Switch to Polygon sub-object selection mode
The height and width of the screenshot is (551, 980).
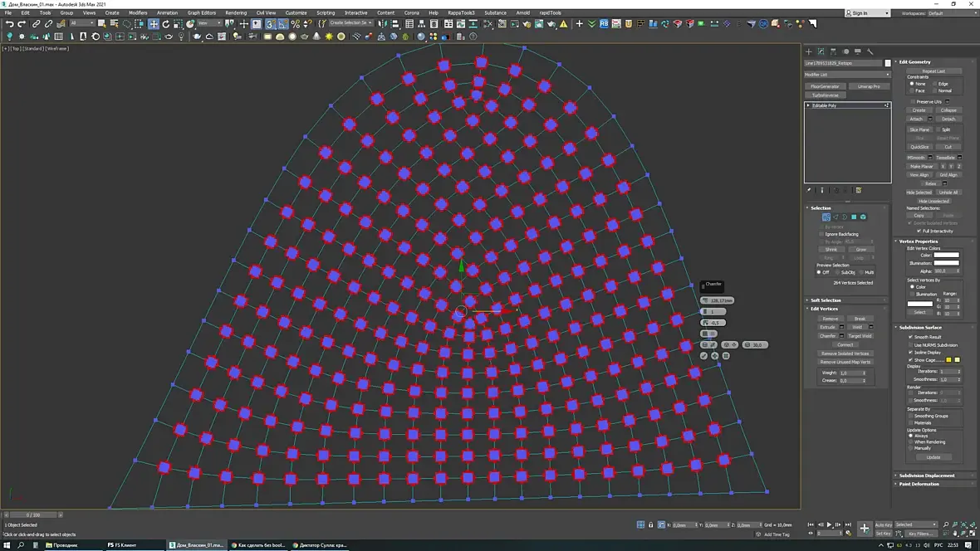point(854,217)
